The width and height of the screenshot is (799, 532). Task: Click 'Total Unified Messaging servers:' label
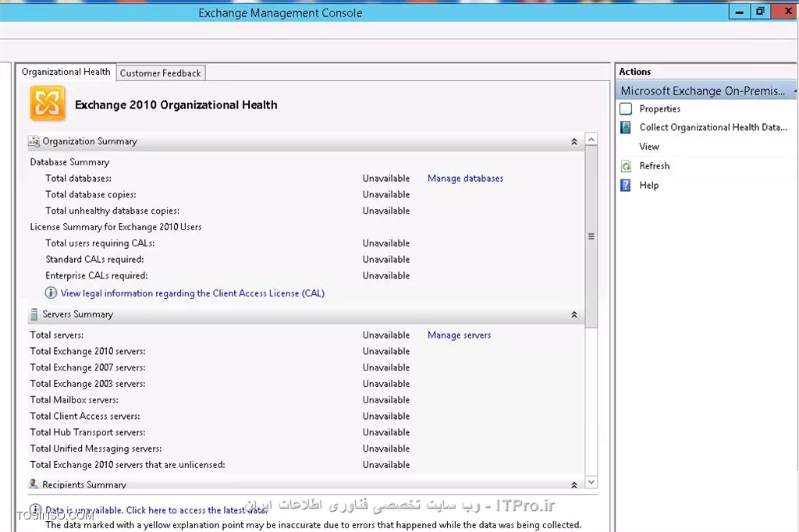(96, 449)
